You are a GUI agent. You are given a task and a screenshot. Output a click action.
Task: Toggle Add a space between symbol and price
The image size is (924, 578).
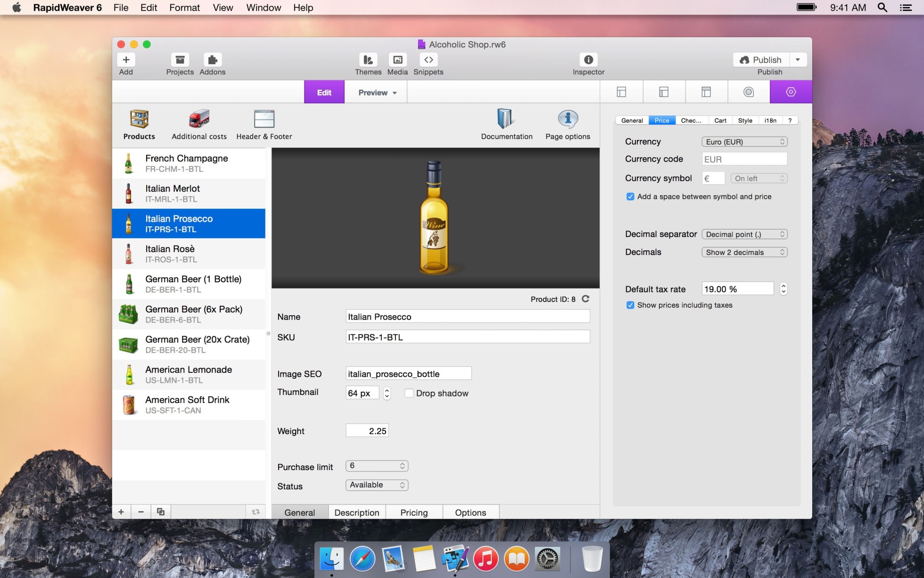point(630,197)
